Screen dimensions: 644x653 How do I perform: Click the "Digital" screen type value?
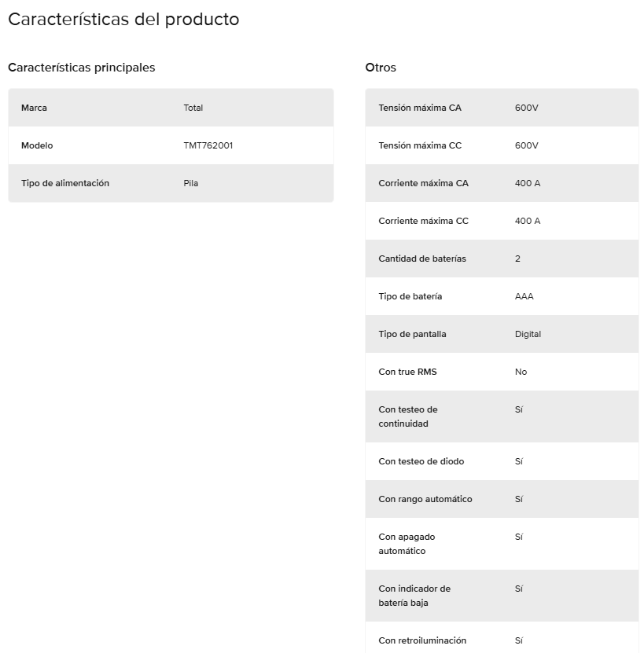tap(528, 334)
